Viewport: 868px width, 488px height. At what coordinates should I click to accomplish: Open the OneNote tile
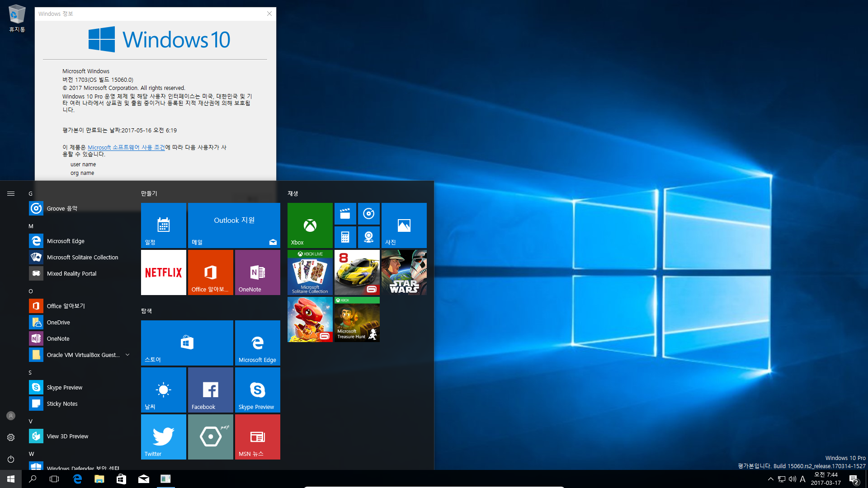click(x=258, y=272)
